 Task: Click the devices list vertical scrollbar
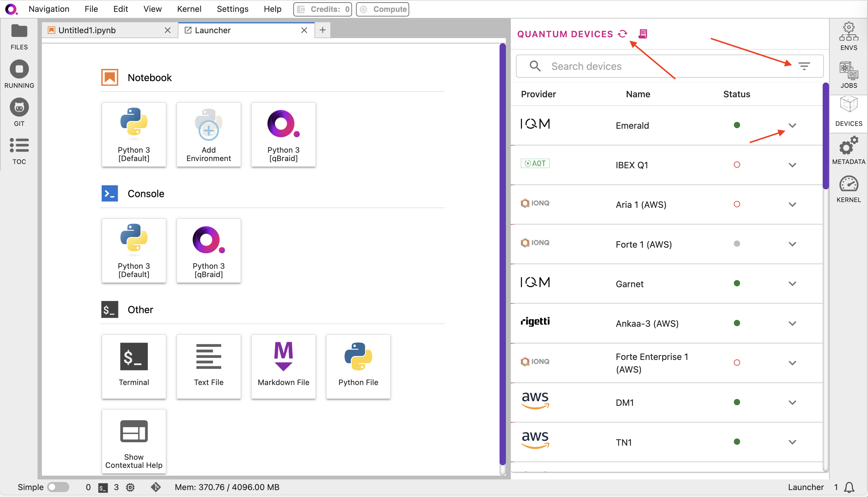pyautogui.click(x=826, y=137)
